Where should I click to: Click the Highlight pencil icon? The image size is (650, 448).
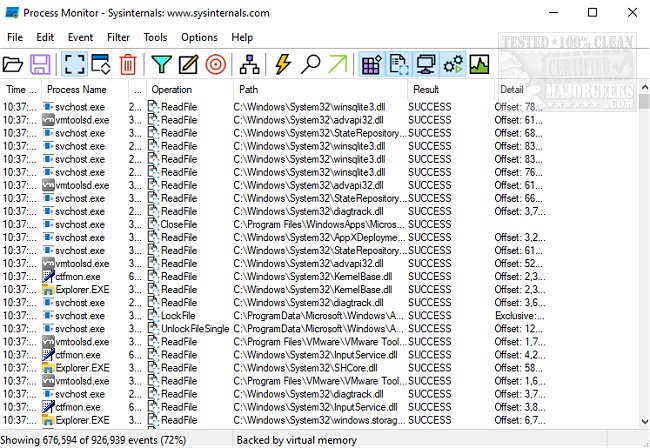[x=189, y=65]
